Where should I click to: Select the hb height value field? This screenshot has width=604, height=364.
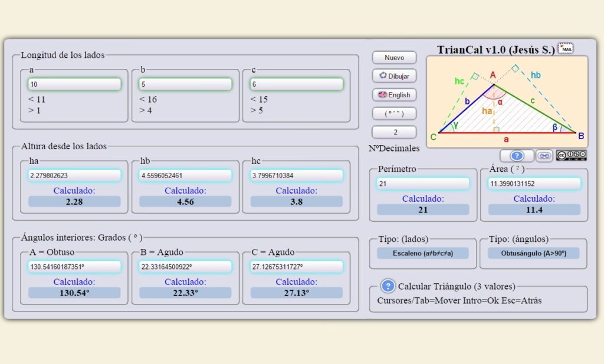click(x=185, y=175)
